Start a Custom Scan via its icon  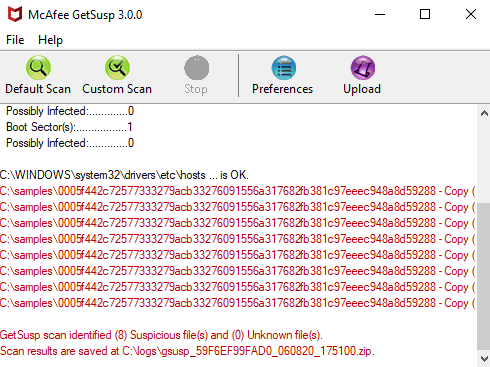tap(117, 68)
